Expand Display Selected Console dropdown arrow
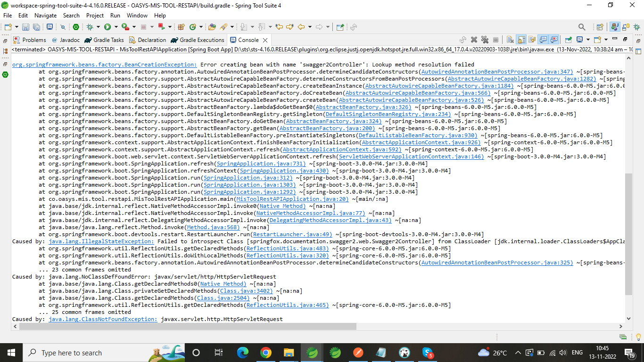644x362 pixels. [587, 40]
